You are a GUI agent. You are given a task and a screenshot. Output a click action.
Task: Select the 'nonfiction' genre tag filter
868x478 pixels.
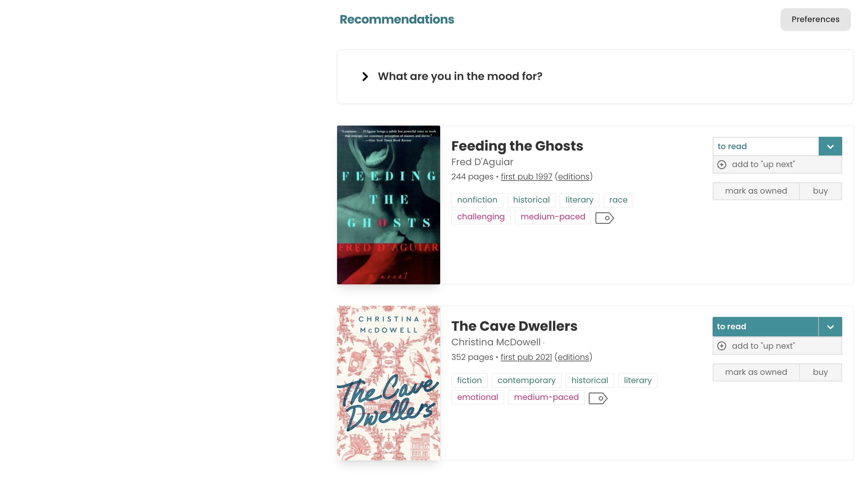477,199
